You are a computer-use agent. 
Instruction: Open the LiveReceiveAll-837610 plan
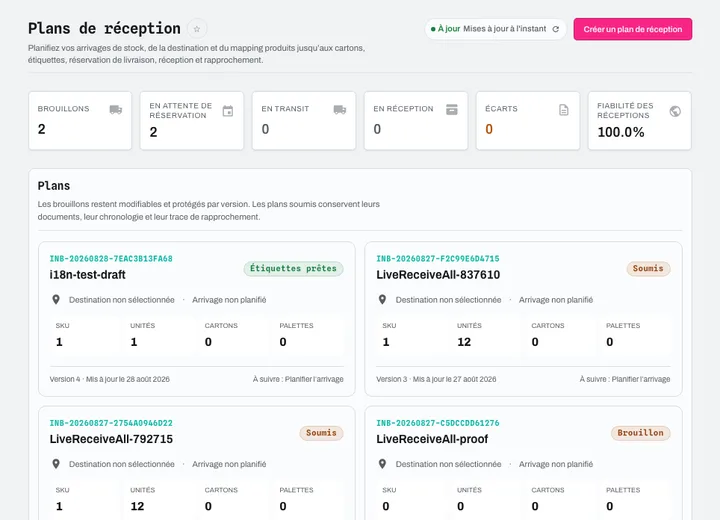tap(438, 275)
